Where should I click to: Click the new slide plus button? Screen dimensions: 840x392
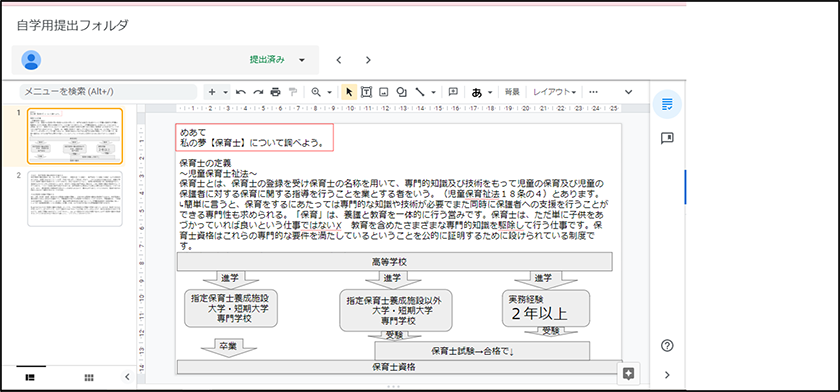tap(212, 92)
